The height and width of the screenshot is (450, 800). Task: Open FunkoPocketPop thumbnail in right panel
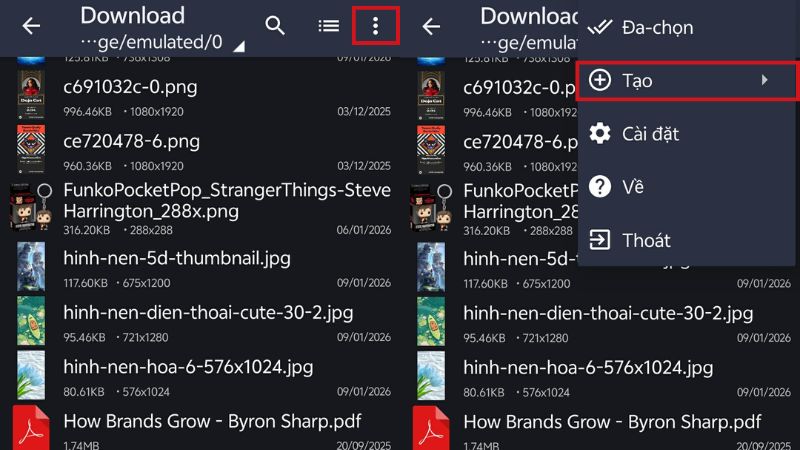(x=431, y=208)
